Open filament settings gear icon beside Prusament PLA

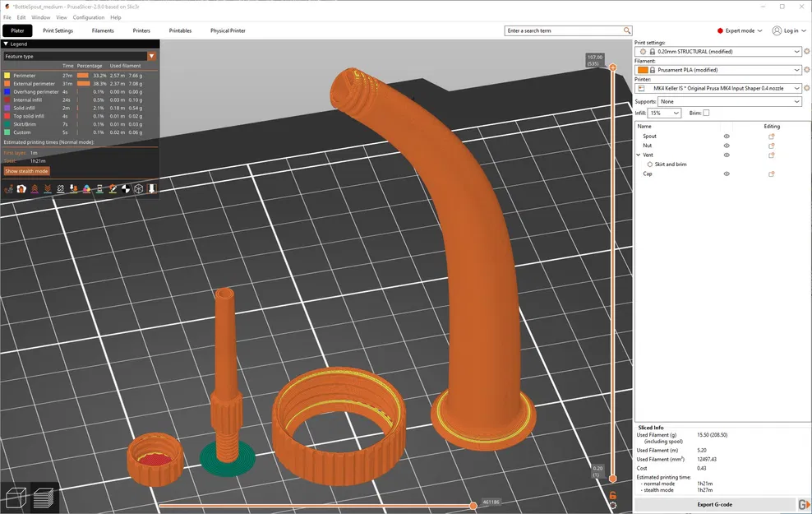tap(807, 69)
